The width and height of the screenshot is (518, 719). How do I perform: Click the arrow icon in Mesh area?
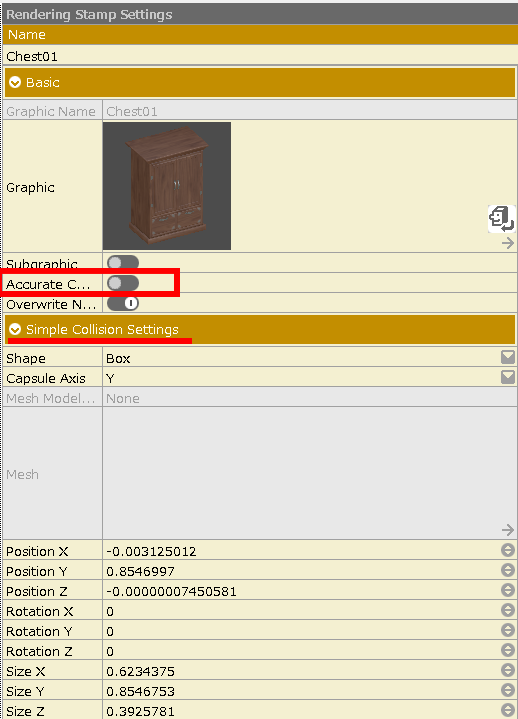(507, 530)
